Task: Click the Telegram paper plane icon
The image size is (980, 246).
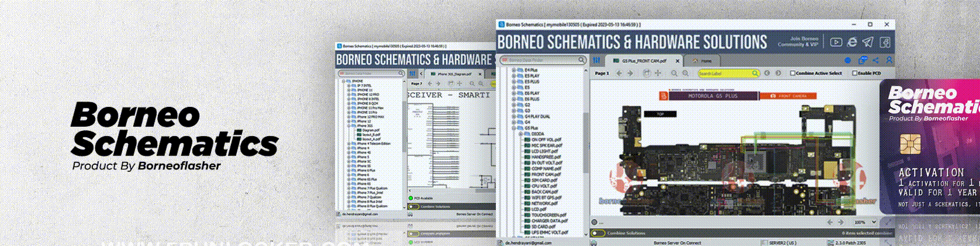Action: click(868, 42)
